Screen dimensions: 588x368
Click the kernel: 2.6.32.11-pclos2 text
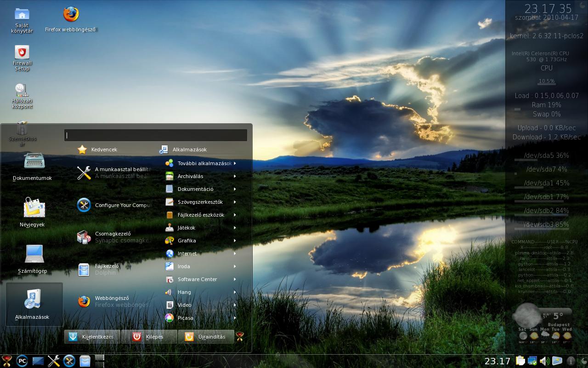pyautogui.click(x=547, y=36)
